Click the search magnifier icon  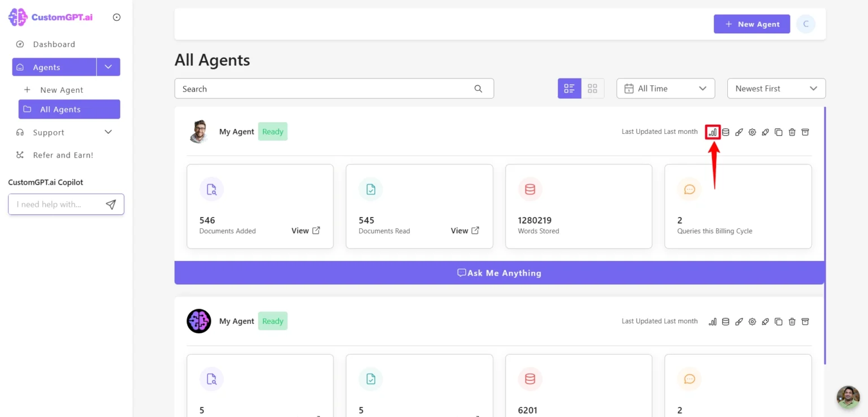(478, 89)
